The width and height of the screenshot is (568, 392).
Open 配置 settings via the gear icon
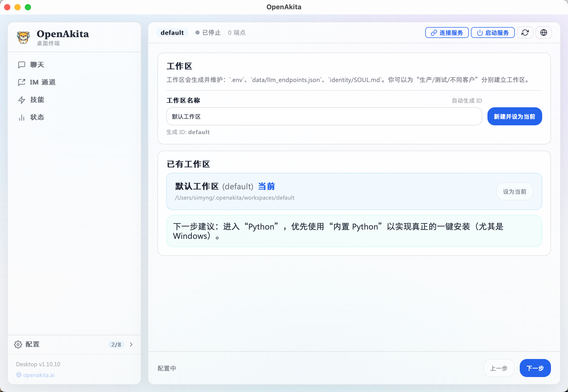click(18, 345)
